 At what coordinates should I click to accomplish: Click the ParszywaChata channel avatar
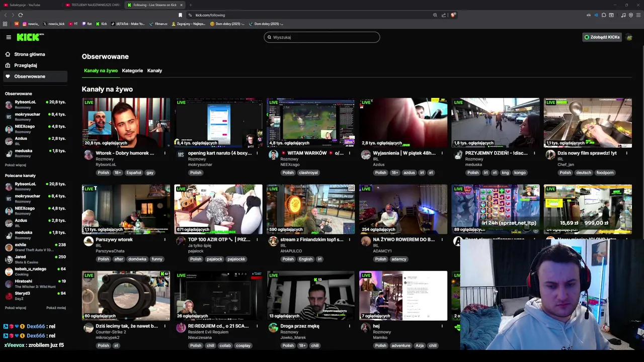[x=89, y=241]
